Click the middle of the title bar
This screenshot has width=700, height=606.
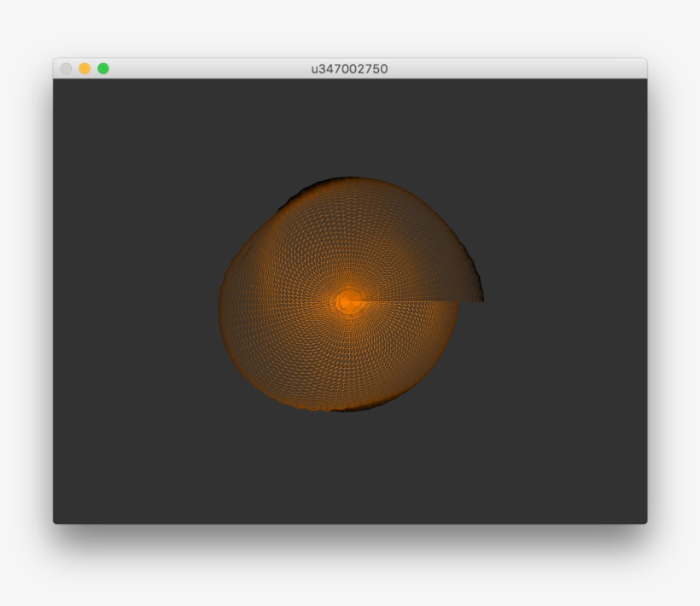(x=348, y=67)
